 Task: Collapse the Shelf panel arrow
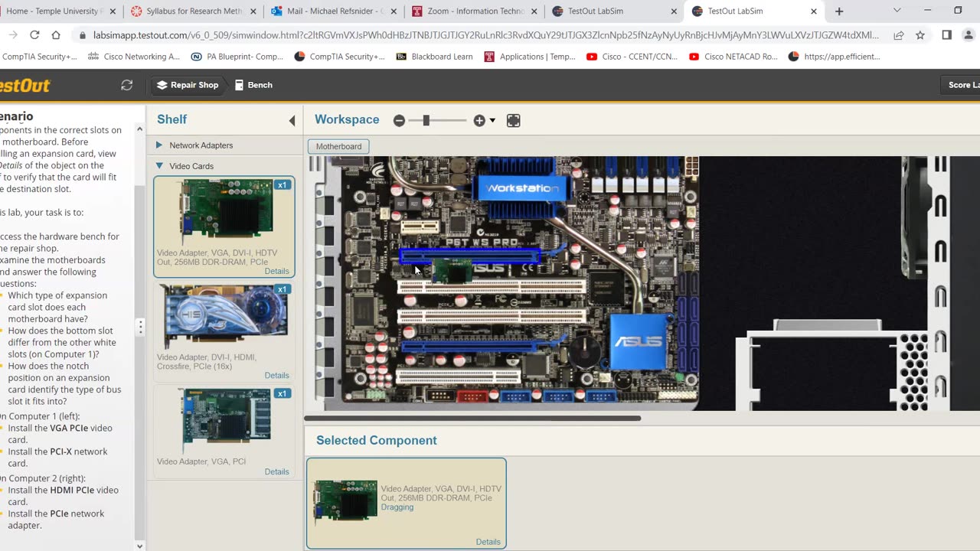(x=292, y=120)
